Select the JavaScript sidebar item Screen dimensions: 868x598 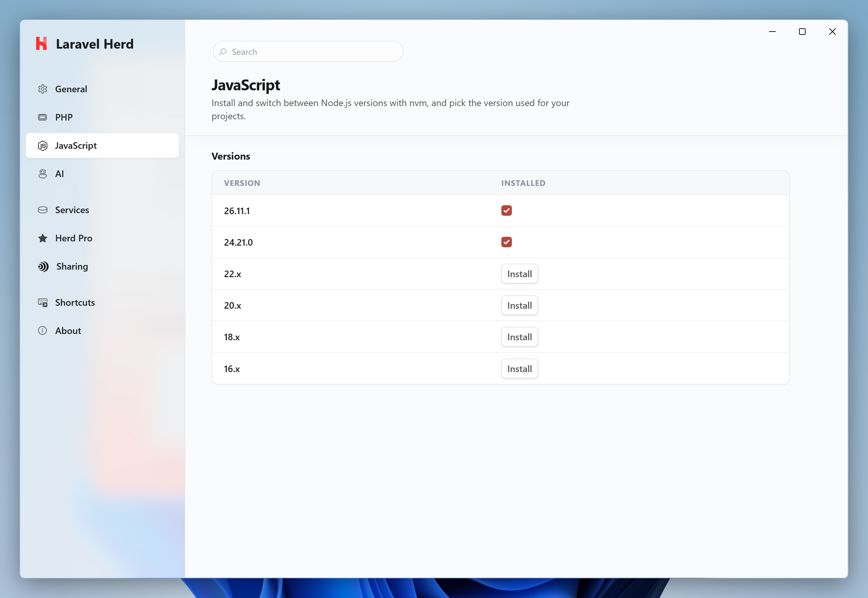point(102,146)
